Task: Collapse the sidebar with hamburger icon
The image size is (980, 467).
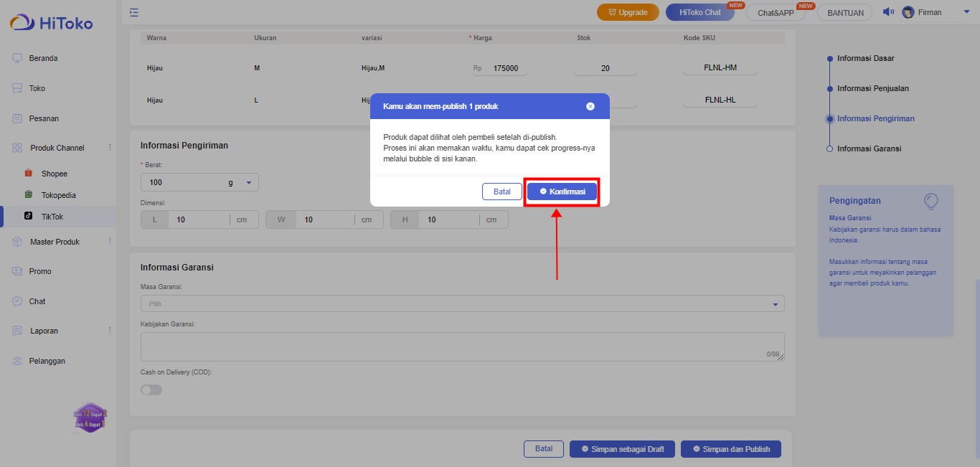Action: [134, 12]
